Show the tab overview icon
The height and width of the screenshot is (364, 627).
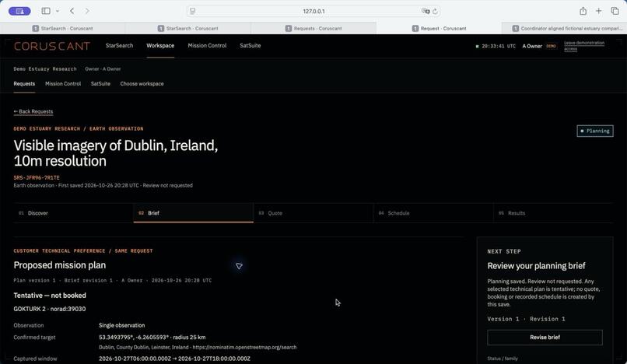(615, 11)
